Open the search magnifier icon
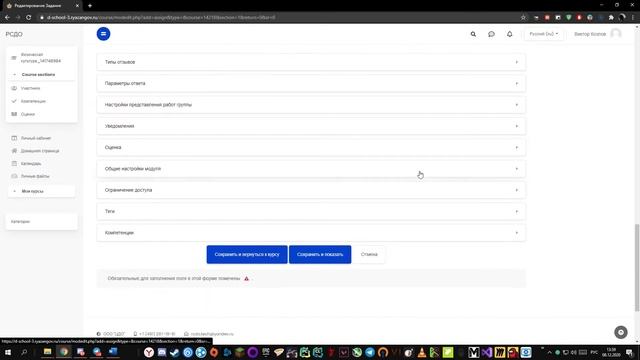The image size is (640, 360). (473, 34)
